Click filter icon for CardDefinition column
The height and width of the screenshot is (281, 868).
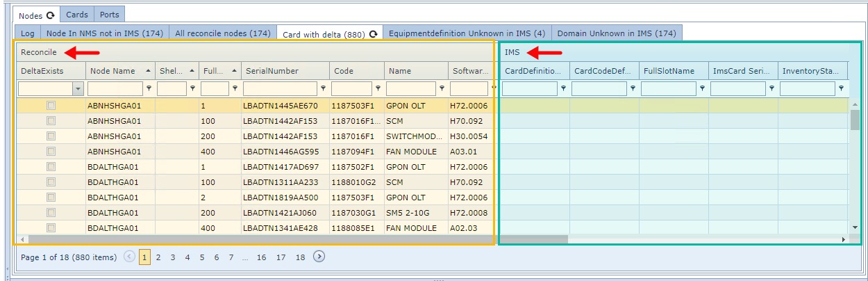coord(563,88)
